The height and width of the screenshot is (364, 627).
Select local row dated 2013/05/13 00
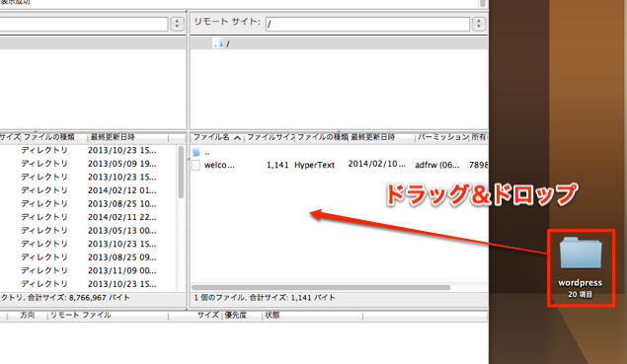point(88,231)
